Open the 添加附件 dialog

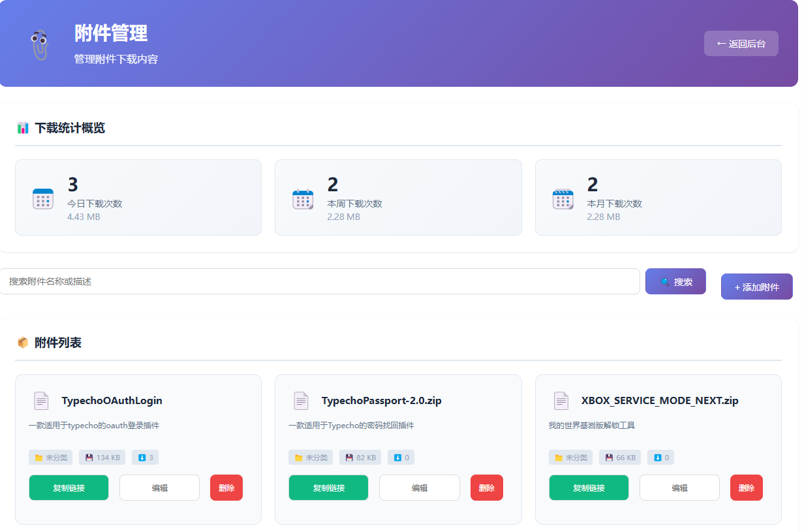[756, 287]
